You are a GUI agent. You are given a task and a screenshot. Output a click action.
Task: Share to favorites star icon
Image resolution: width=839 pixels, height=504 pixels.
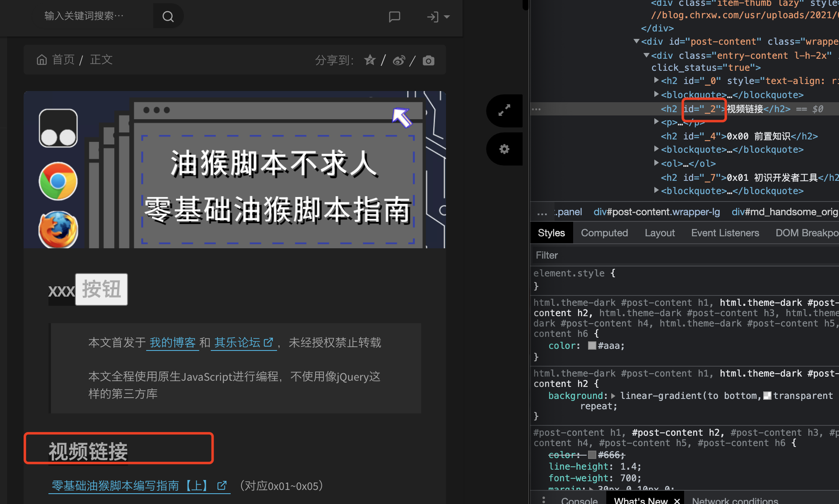pyautogui.click(x=370, y=60)
